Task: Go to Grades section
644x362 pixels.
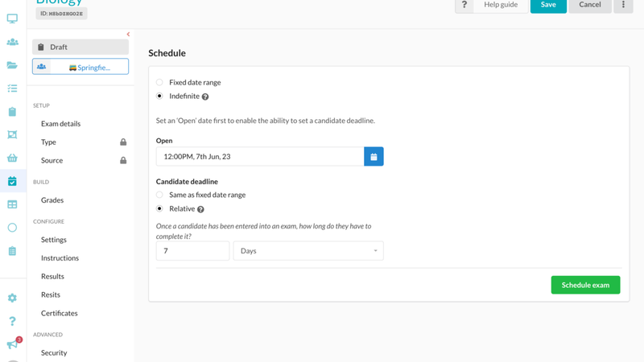Action: click(52, 200)
